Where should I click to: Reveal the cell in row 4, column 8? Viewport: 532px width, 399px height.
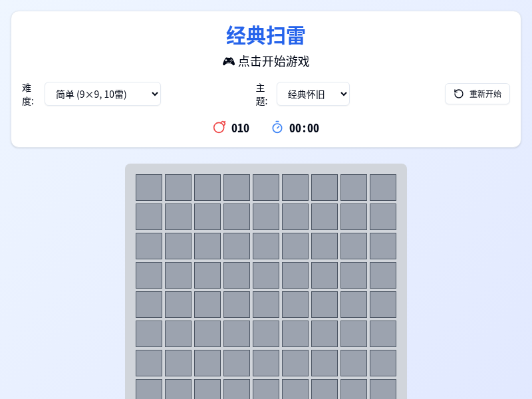[x=354, y=275]
